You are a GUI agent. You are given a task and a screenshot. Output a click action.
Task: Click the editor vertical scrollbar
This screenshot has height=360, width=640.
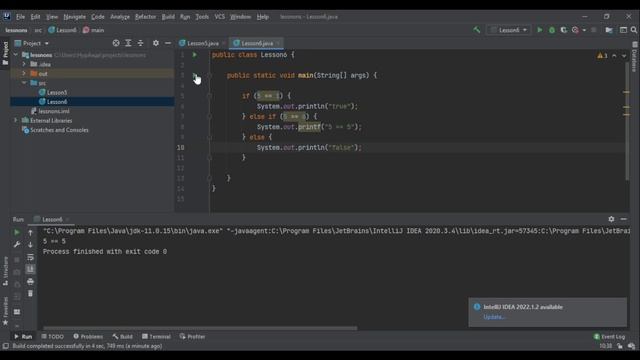click(x=627, y=120)
